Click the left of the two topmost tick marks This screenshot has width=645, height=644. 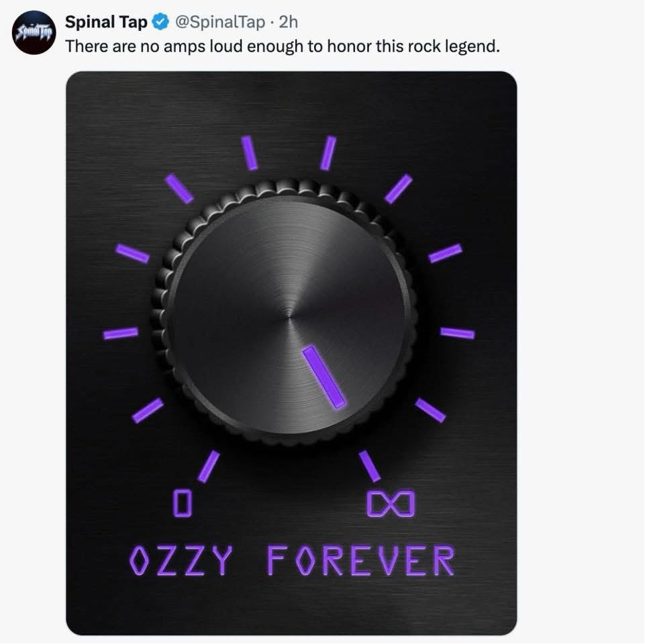[x=250, y=153]
